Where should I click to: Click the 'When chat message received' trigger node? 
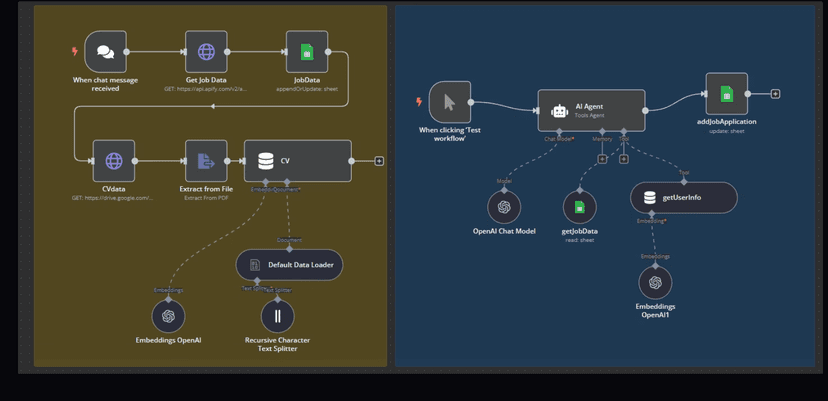(105, 52)
